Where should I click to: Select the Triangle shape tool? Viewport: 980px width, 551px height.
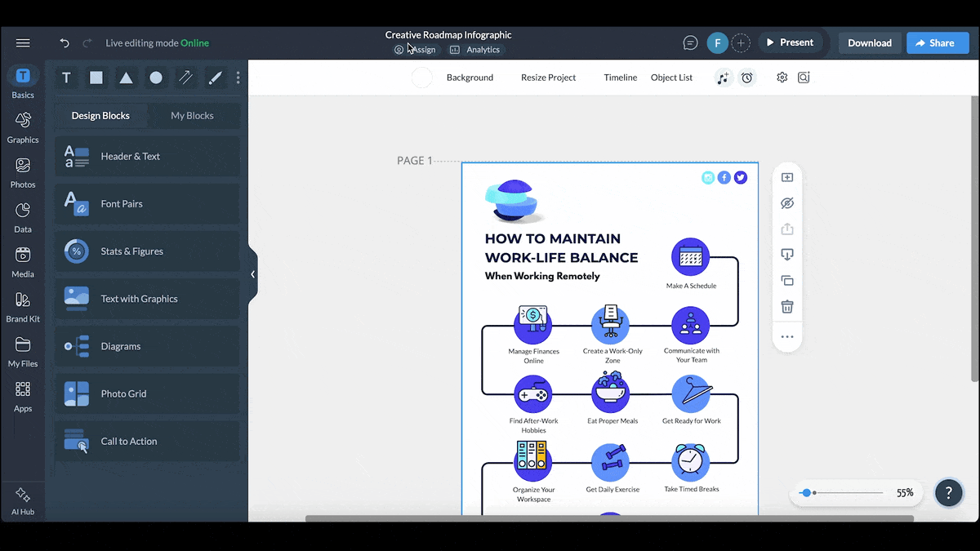click(x=125, y=78)
